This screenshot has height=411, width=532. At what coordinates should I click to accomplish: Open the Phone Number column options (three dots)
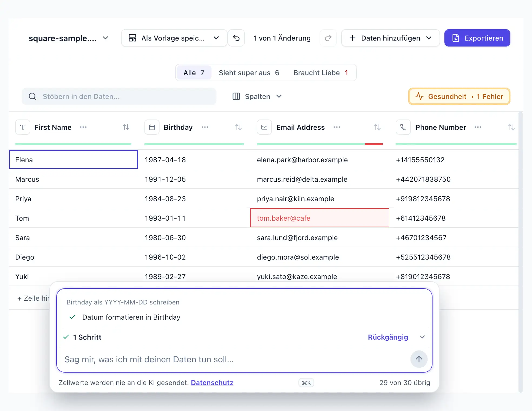pos(478,127)
